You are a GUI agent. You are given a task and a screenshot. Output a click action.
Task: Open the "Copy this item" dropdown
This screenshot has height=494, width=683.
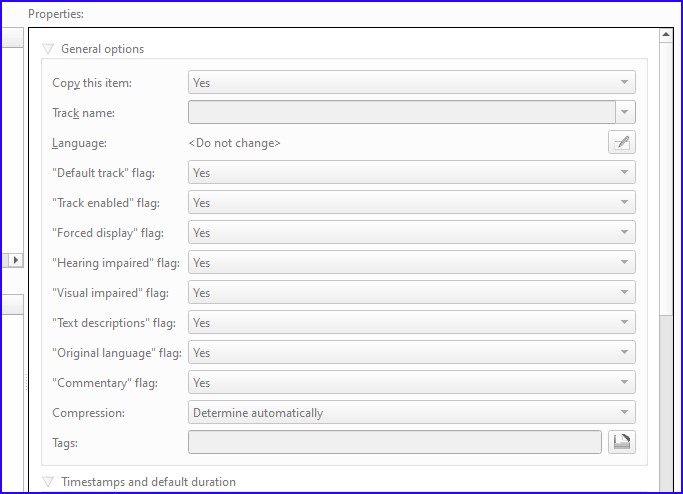pyautogui.click(x=411, y=83)
